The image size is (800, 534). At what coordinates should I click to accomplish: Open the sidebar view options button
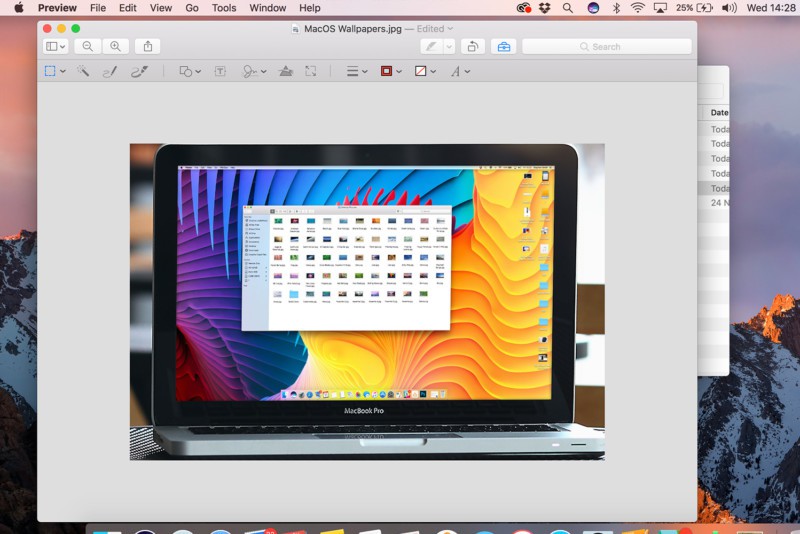click(x=56, y=46)
